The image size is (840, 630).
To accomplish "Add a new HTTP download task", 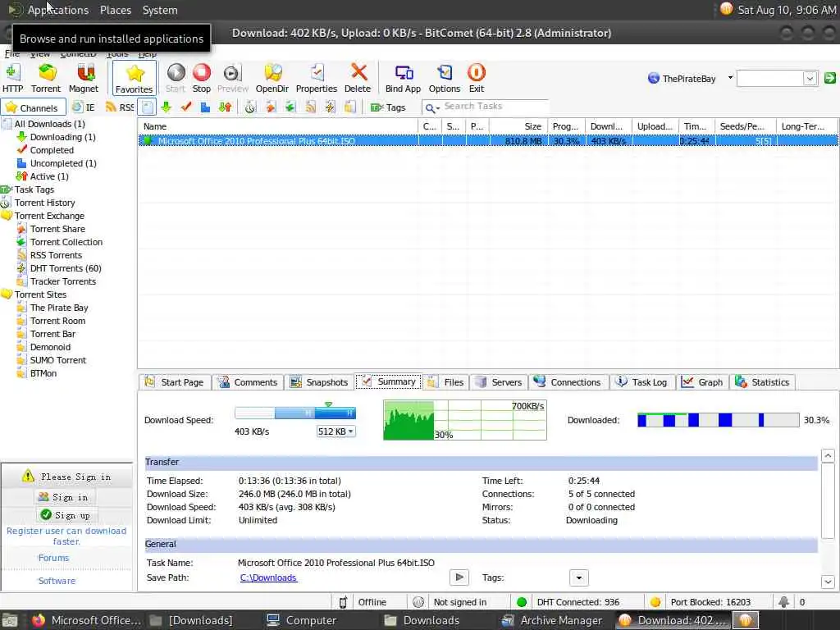I will click(12, 78).
